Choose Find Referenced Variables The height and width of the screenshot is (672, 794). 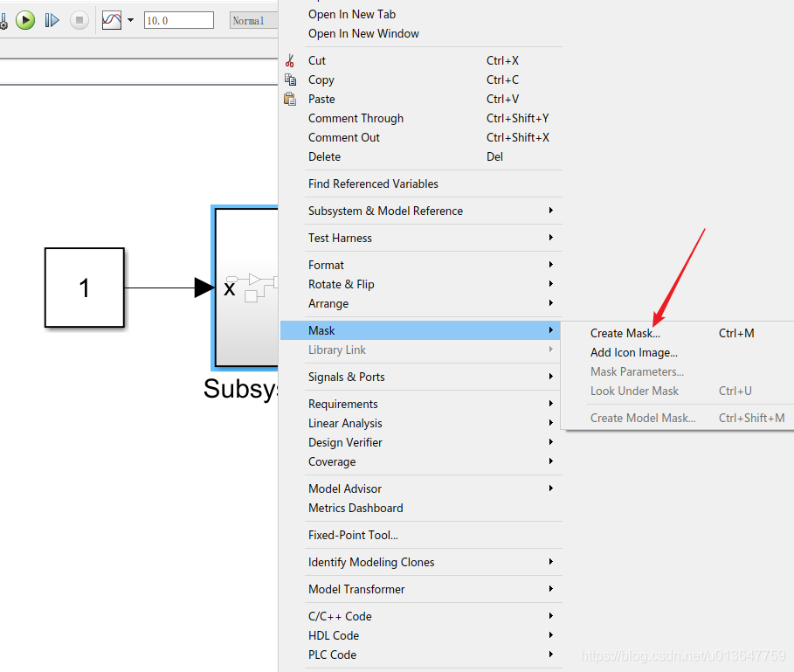(x=420, y=184)
